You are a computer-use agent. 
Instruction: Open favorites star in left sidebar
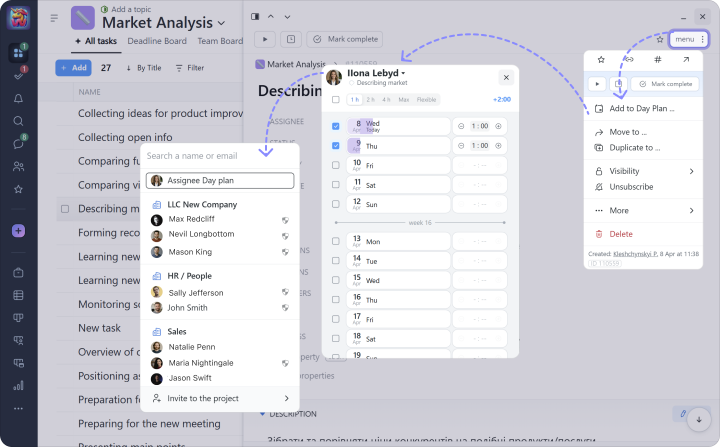pyautogui.click(x=18, y=189)
